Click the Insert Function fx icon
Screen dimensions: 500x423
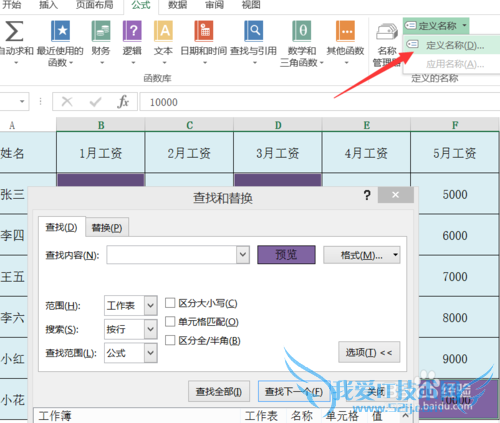pyautogui.click(x=123, y=102)
